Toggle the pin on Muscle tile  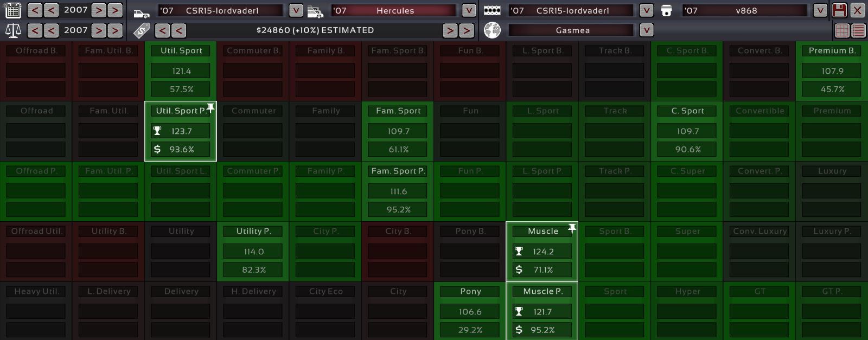click(572, 228)
